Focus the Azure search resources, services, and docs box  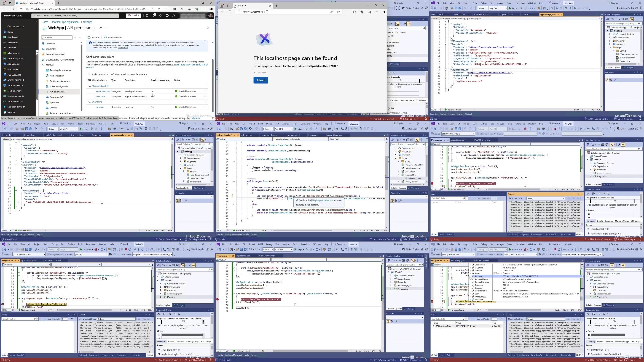tap(75, 15)
